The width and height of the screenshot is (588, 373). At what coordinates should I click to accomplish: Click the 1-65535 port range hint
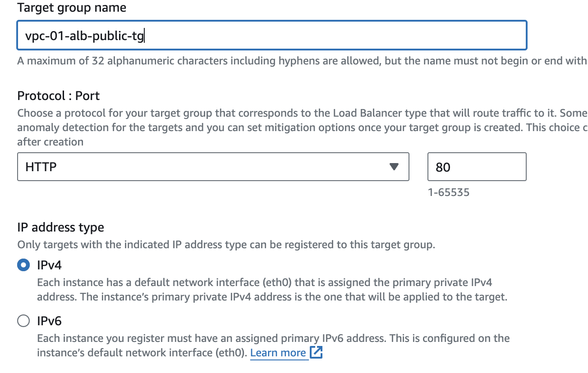tap(449, 193)
